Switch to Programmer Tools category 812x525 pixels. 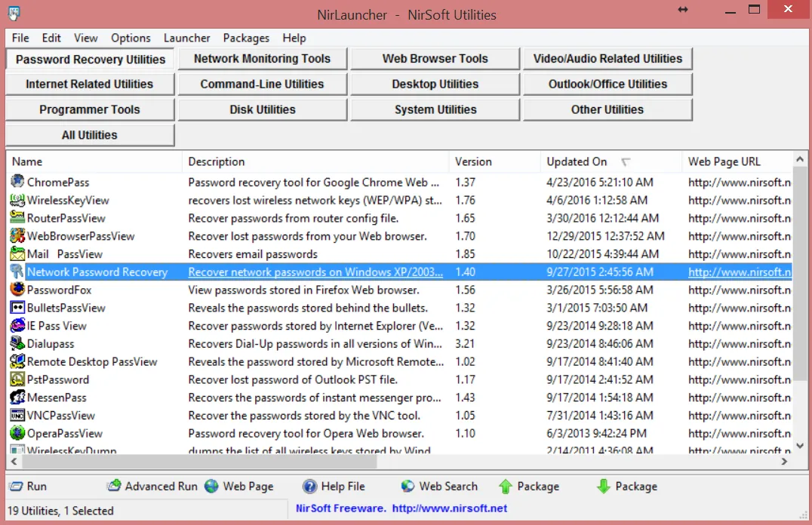pyautogui.click(x=90, y=109)
